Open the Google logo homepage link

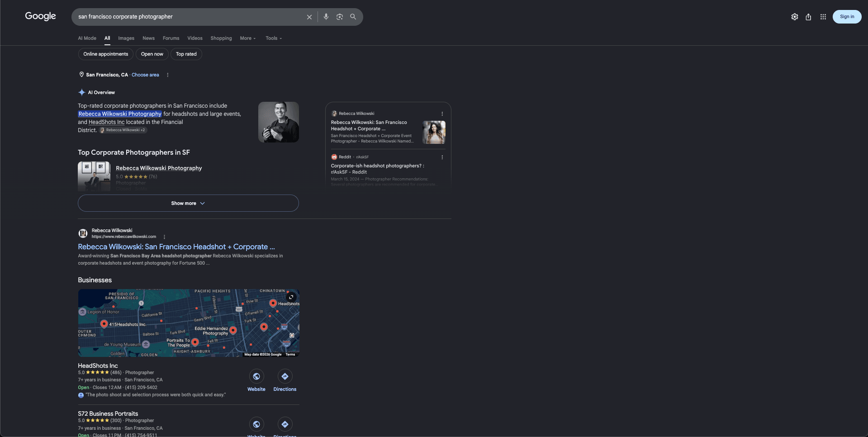41,16
